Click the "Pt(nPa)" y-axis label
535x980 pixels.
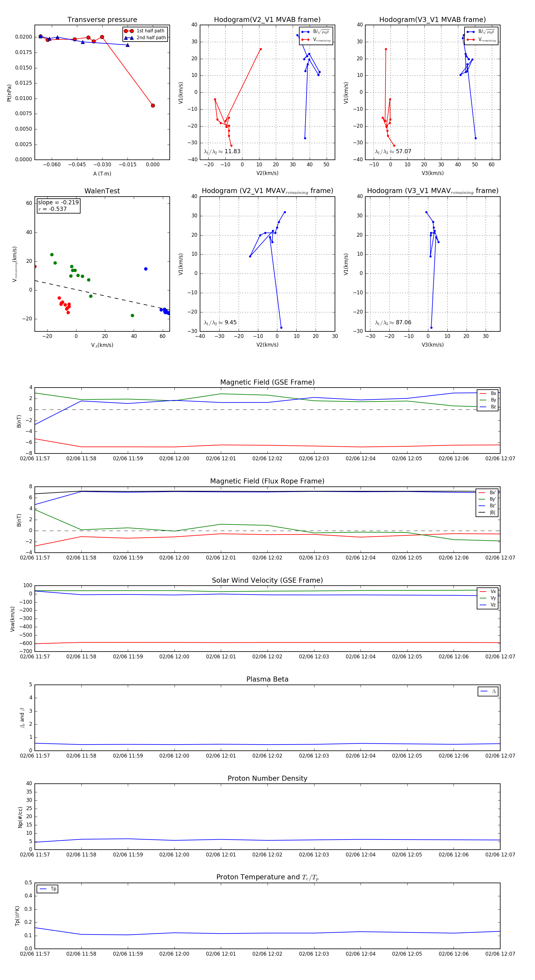9,93
